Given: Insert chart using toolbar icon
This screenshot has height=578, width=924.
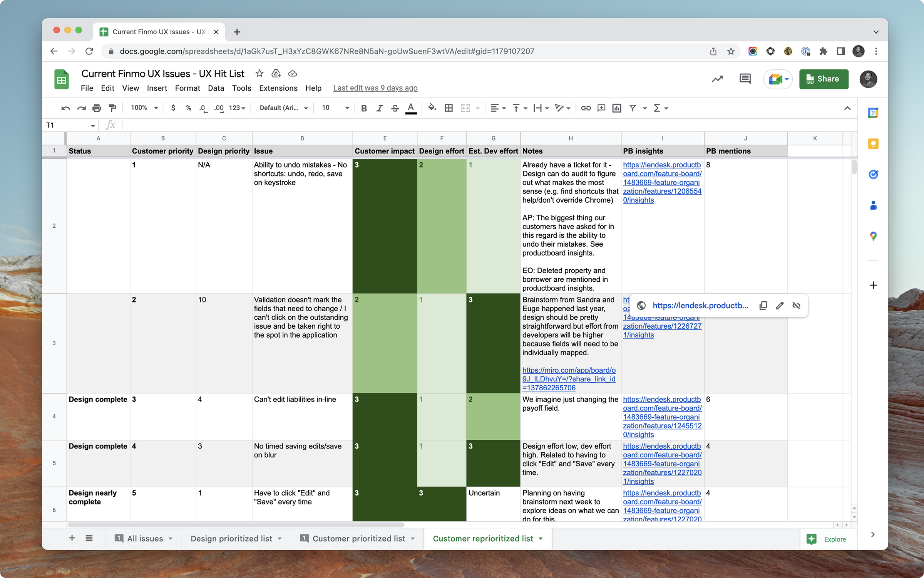Looking at the screenshot, I should (x=617, y=108).
